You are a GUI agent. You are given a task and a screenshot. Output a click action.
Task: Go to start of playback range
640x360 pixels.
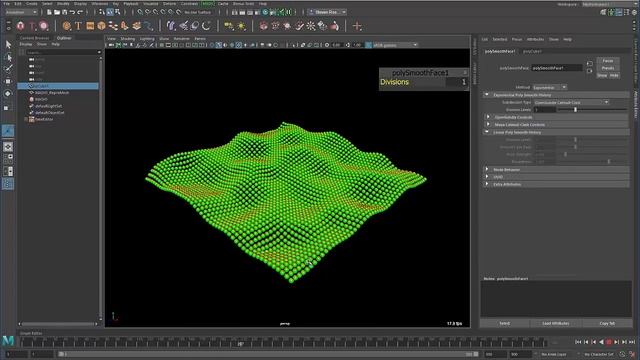pyautogui.click(x=578, y=342)
